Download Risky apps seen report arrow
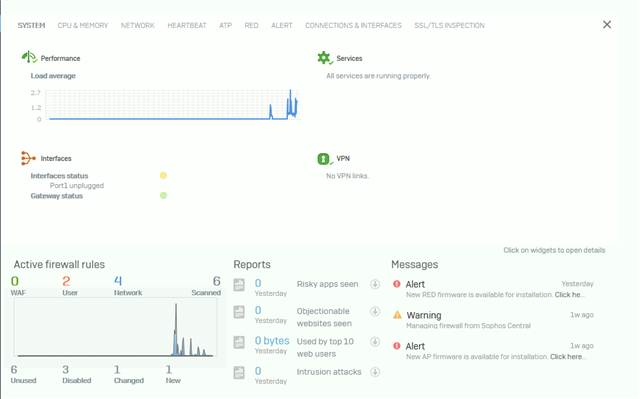This screenshot has width=640, height=399. 375,284
